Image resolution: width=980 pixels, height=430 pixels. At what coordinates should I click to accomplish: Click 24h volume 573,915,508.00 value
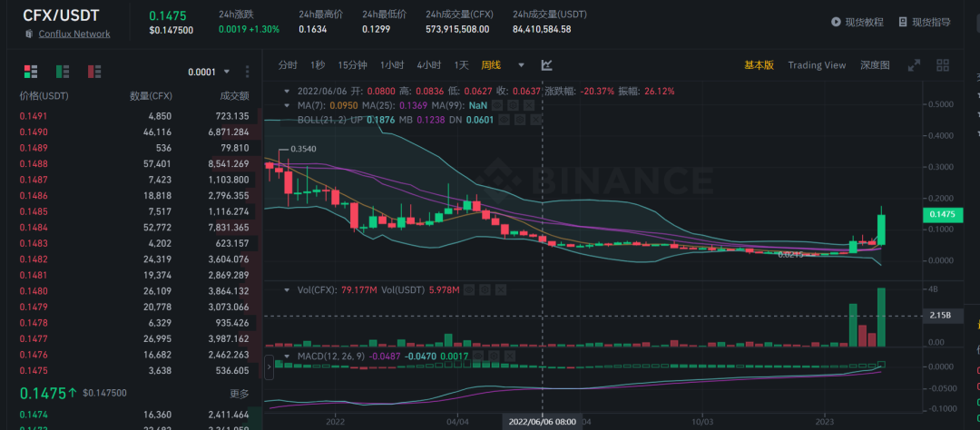coord(457,29)
